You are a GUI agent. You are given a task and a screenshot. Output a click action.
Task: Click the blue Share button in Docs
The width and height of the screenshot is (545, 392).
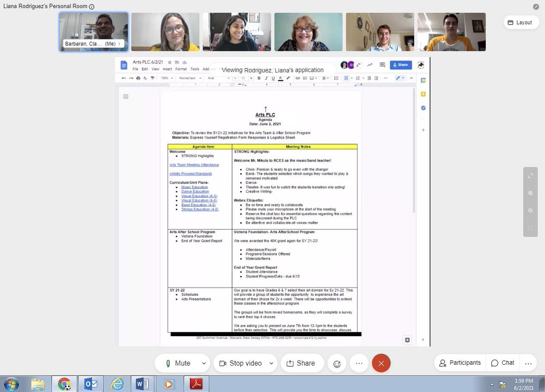point(401,65)
